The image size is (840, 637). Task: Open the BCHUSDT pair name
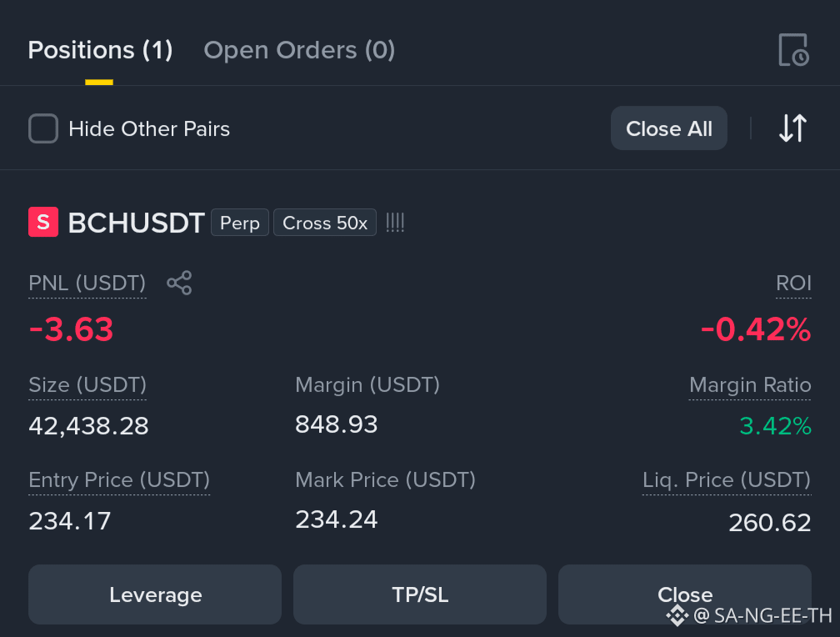[136, 223]
